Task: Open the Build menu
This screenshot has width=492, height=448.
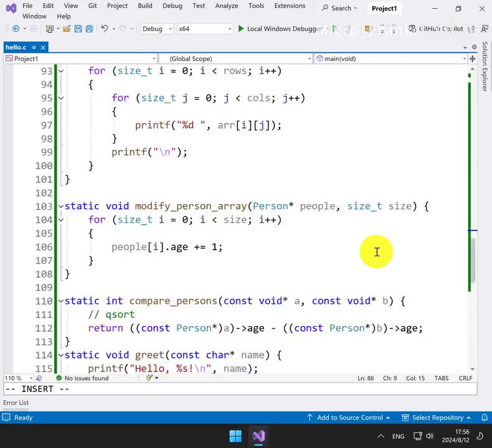Action: (145, 6)
